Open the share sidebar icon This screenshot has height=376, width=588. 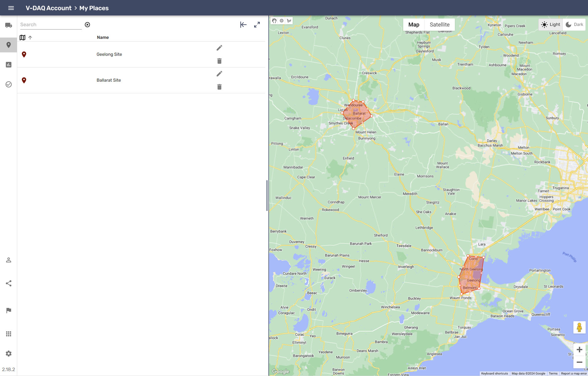pyautogui.click(x=9, y=283)
